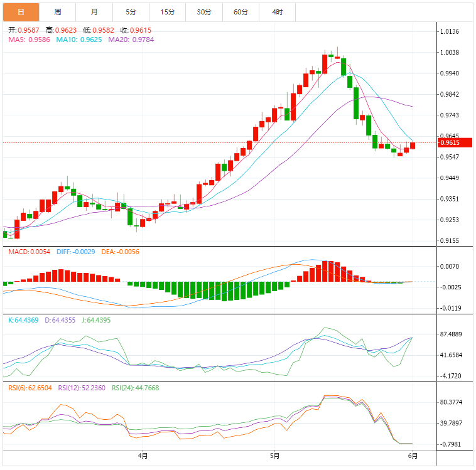The height and width of the screenshot is (470, 476).
Task: Switch to the 周 (weekly) tab
Action: (x=58, y=12)
